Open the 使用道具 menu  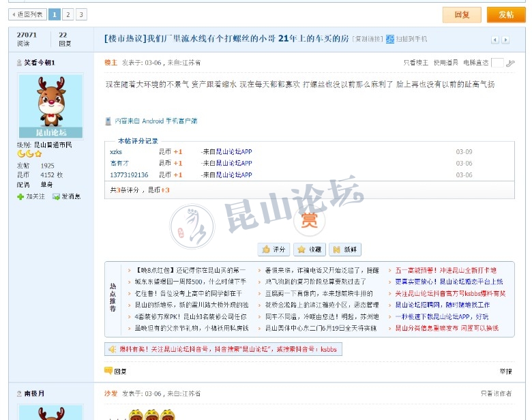[447, 63]
